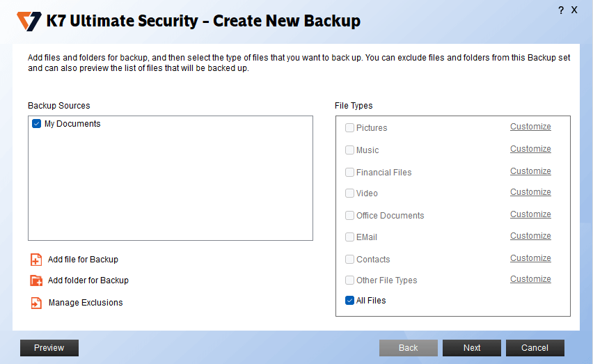Image resolution: width=593 pixels, height=364 pixels.
Task: Click the Manage Exclusions icon
Action: [x=36, y=303]
